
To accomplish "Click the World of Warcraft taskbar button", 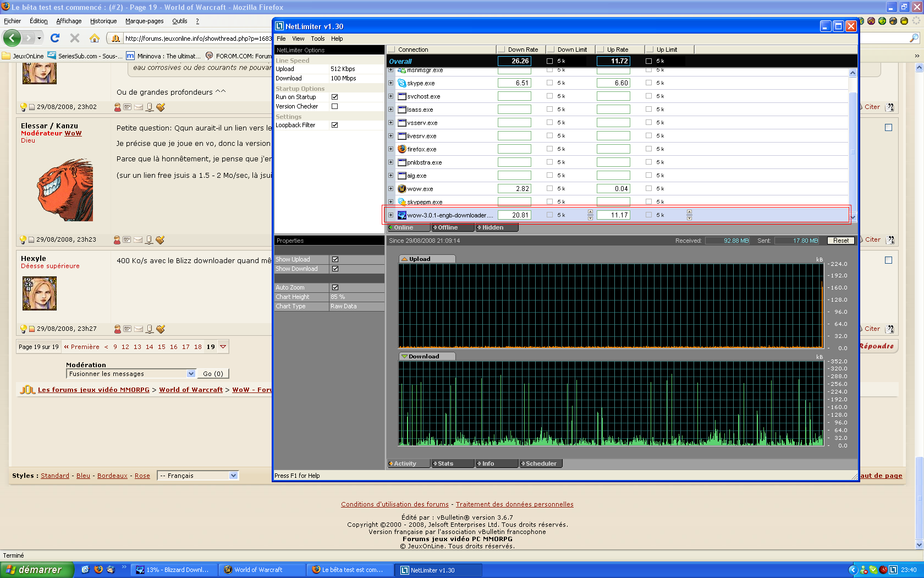I will [262, 570].
